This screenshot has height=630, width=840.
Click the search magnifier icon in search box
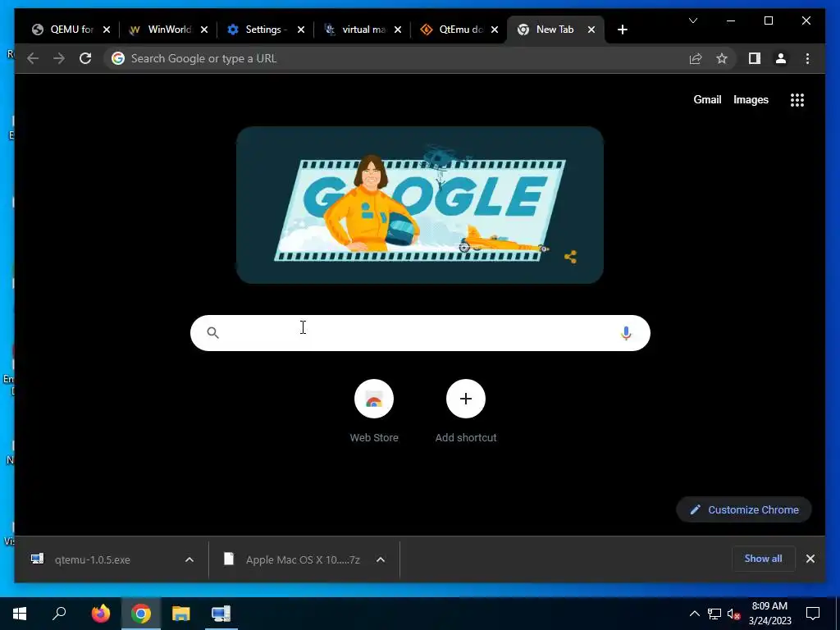tap(212, 333)
